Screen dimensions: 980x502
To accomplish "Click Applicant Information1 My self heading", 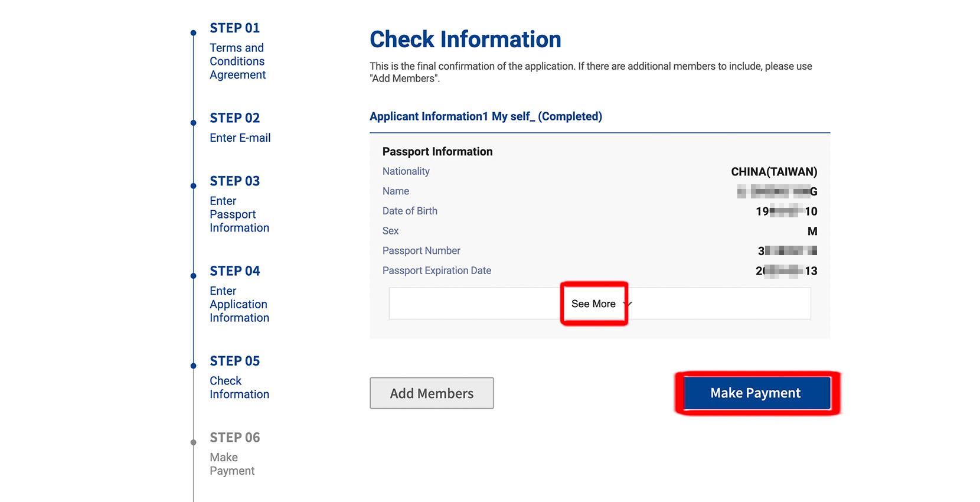I will point(485,116).
